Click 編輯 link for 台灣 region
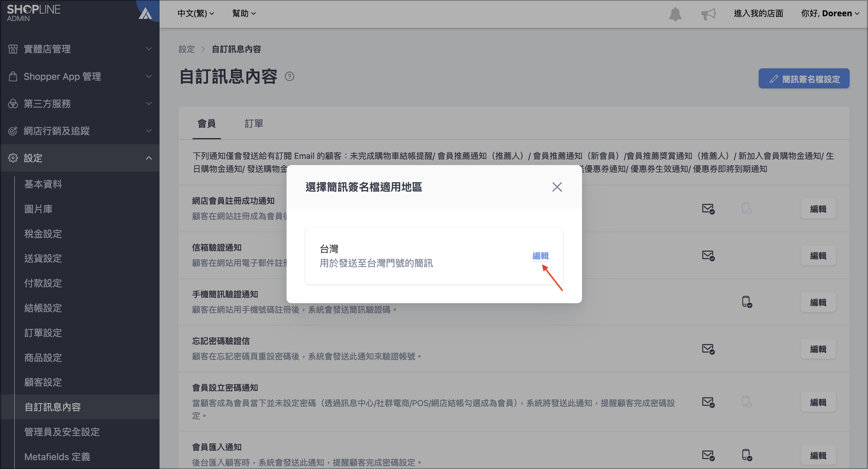 tap(540, 256)
